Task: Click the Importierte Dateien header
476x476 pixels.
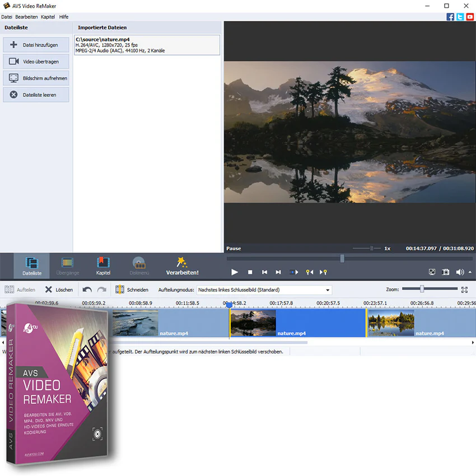Action: tap(102, 27)
